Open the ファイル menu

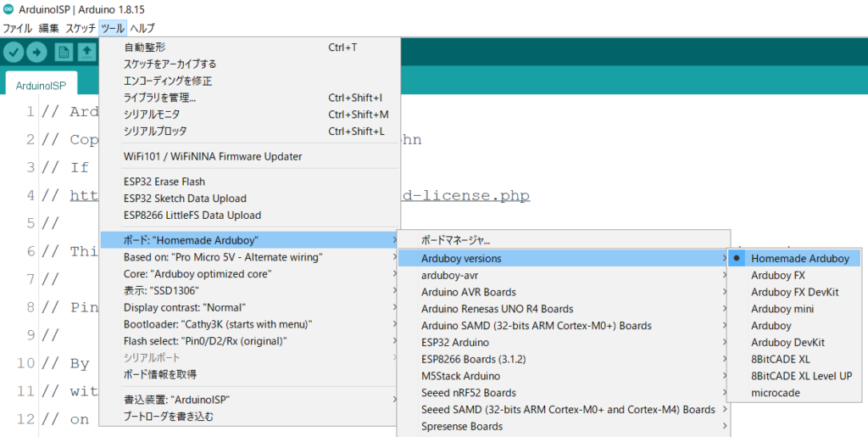click(17, 28)
